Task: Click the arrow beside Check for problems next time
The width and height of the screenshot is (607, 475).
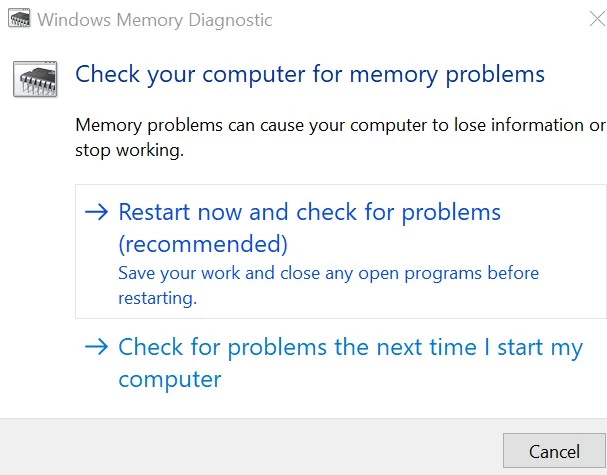Action: [x=96, y=346]
